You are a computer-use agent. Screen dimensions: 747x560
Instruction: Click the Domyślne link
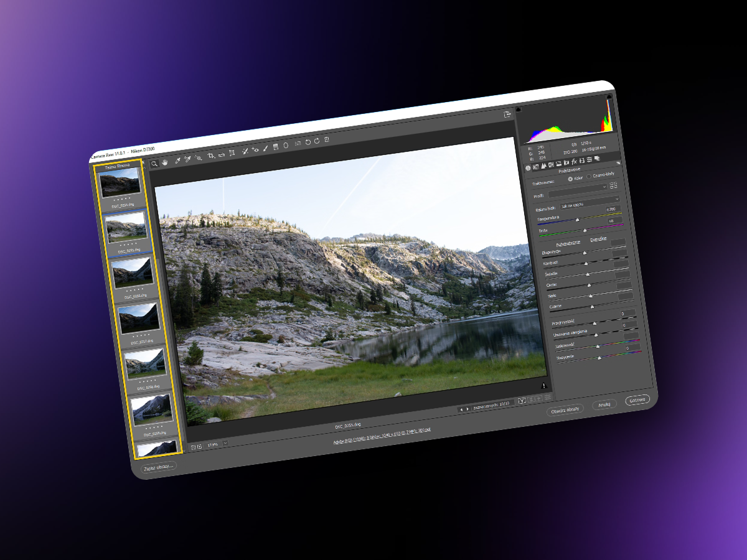pos(598,240)
